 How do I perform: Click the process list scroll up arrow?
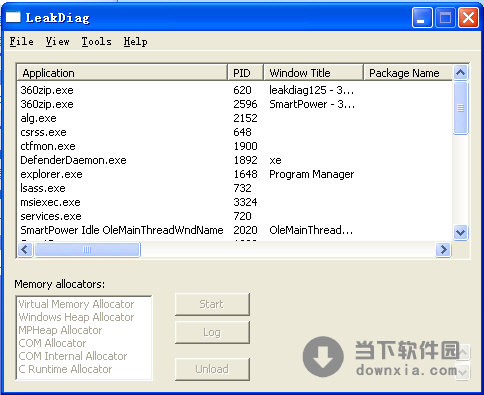point(461,72)
